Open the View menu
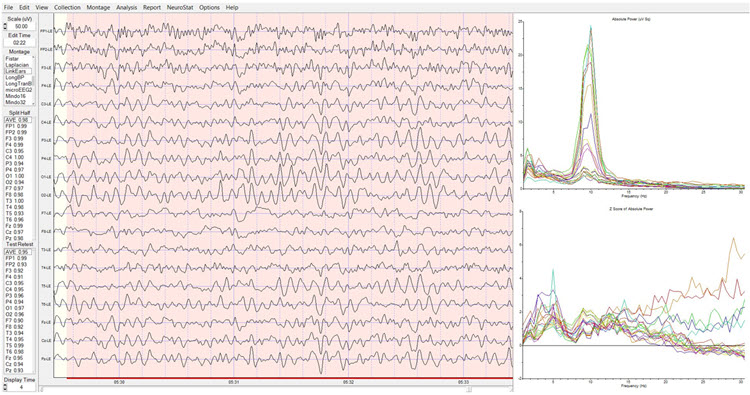Screen dimensions: 750x395 tap(42, 8)
